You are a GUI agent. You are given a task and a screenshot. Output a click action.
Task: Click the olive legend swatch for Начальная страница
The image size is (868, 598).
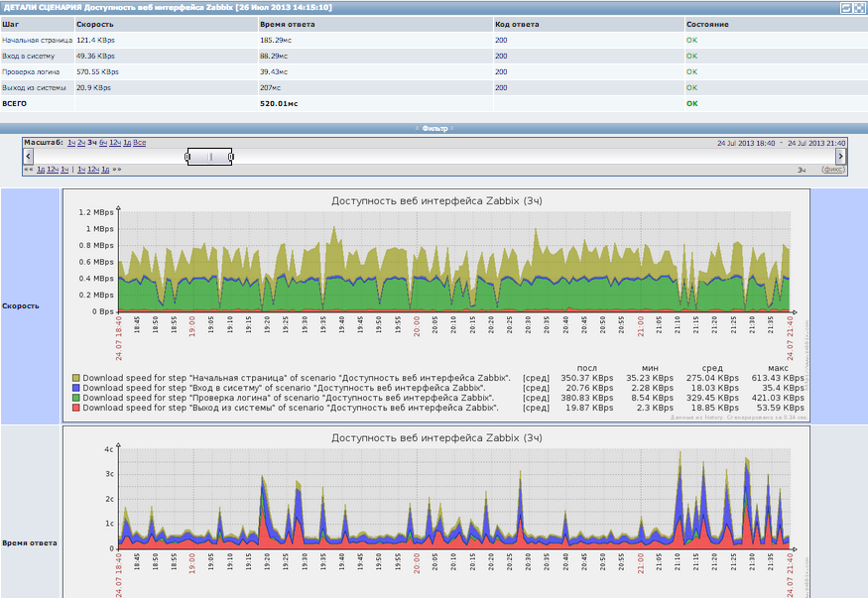(76, 378)
